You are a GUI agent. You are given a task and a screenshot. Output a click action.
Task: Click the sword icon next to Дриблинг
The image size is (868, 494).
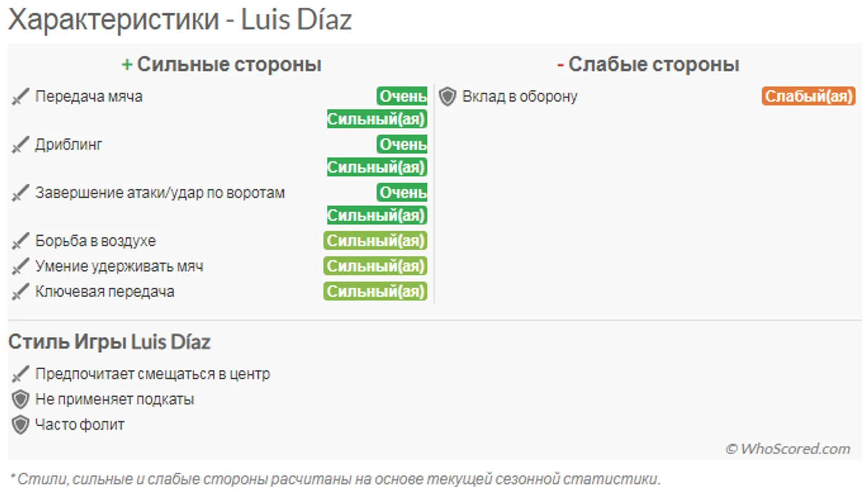tap(20, 145)
